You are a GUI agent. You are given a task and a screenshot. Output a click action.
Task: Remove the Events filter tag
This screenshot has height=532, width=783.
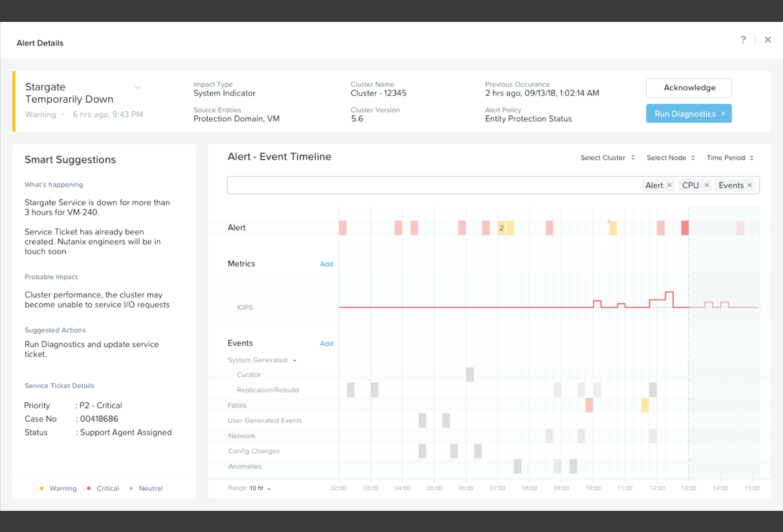750,185
